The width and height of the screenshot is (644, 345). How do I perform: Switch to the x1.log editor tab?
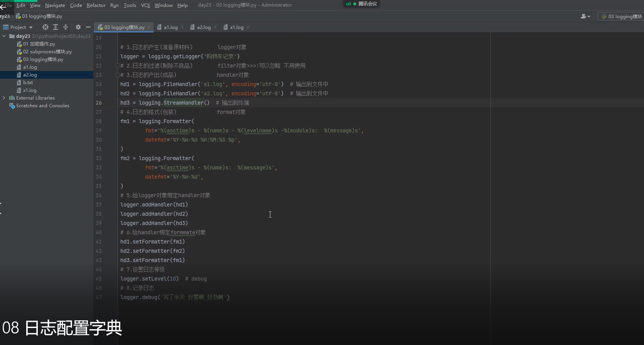237,27
